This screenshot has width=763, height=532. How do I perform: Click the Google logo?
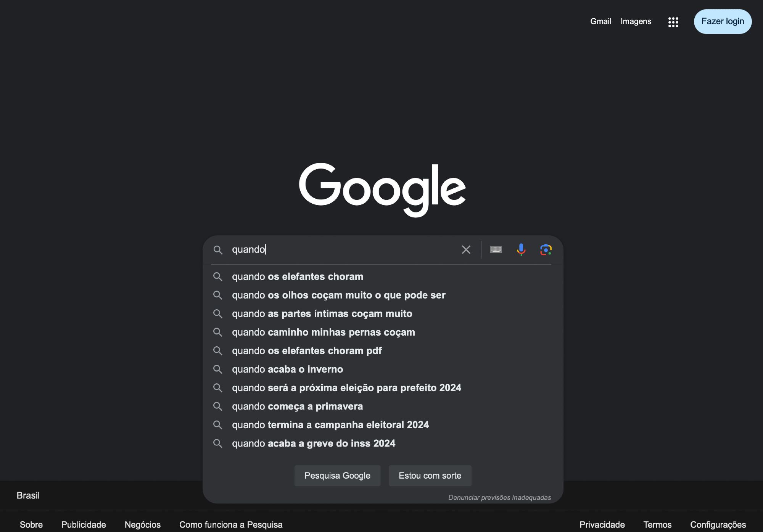(x=382, y=190)
